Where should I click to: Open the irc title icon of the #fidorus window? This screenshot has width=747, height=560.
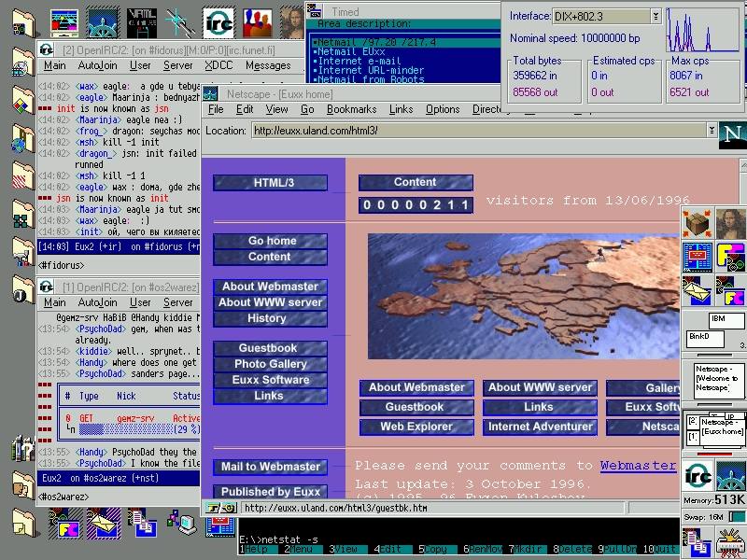[x=46, y=49]
